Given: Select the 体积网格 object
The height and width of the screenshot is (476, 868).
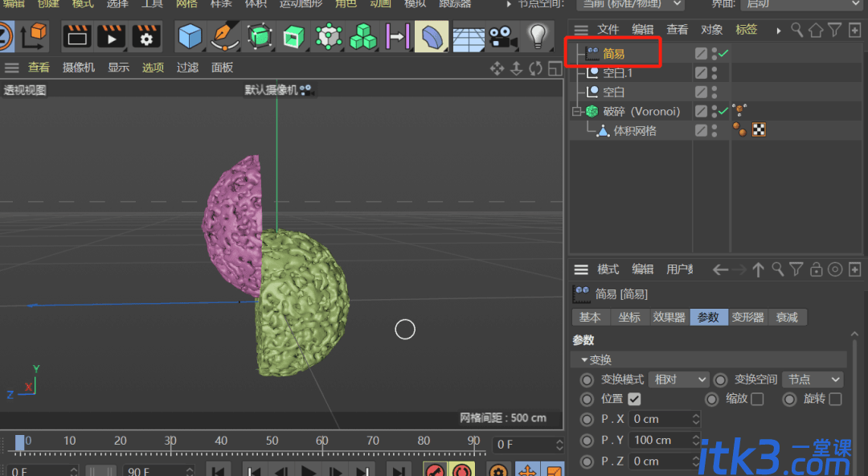Looking at the screenshot, I should pos(634,131).
